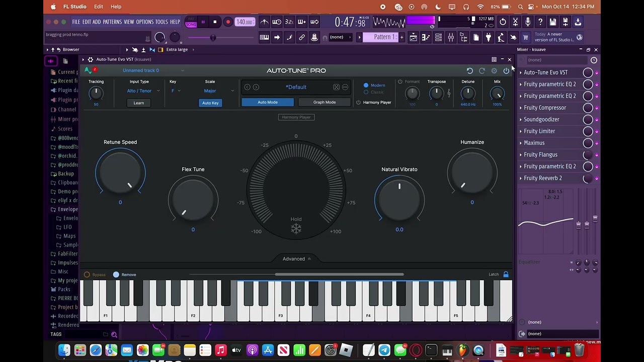Open Auto-Tune settings gear icon
The image size is (644, 362).
[x=494, y=71]
